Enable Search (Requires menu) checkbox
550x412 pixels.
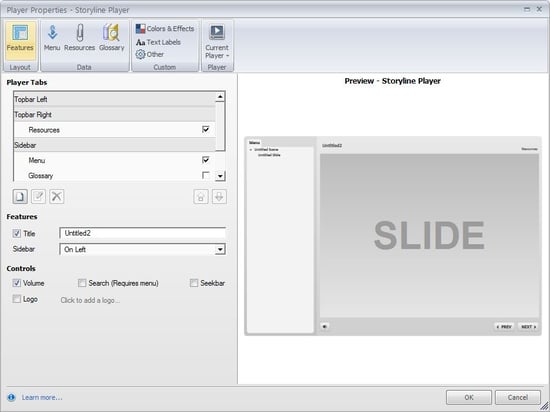pyautogui.click(x=82, y=283)
